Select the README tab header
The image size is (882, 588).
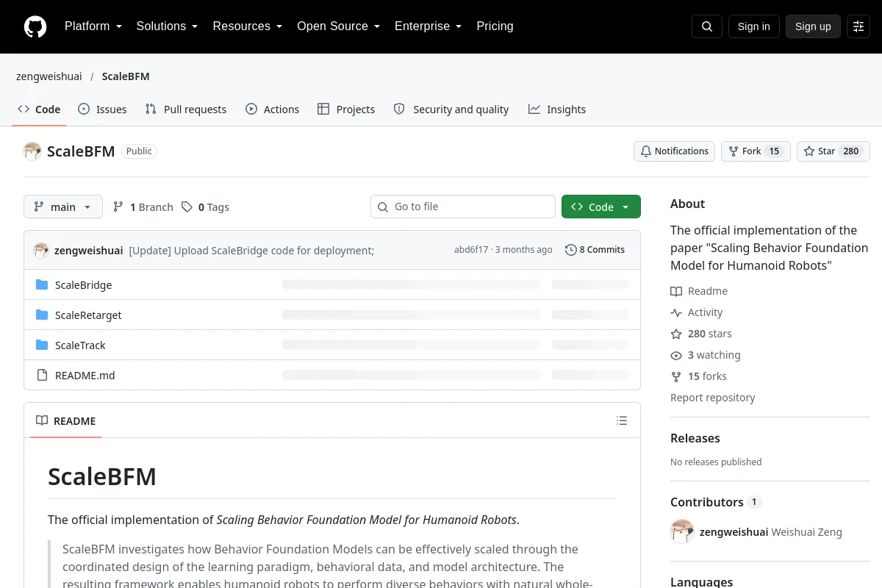(x=66, y=421)
